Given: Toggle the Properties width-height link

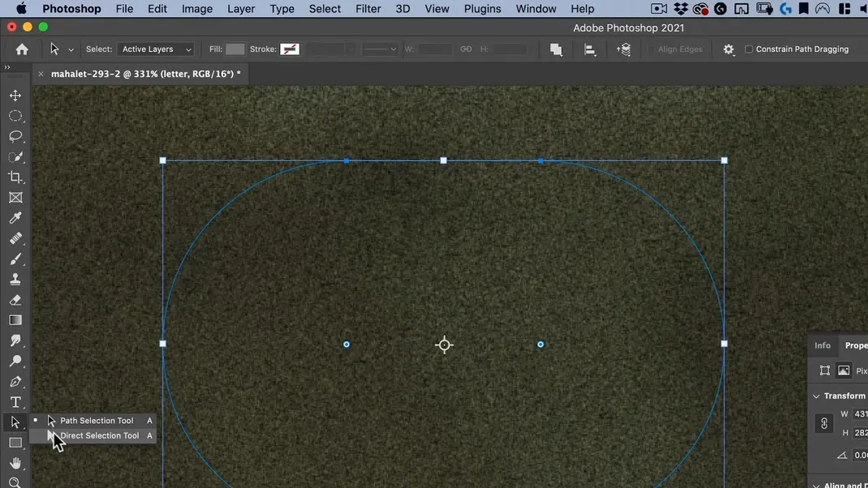Looking at the screenshot, I should click(824, 423).
